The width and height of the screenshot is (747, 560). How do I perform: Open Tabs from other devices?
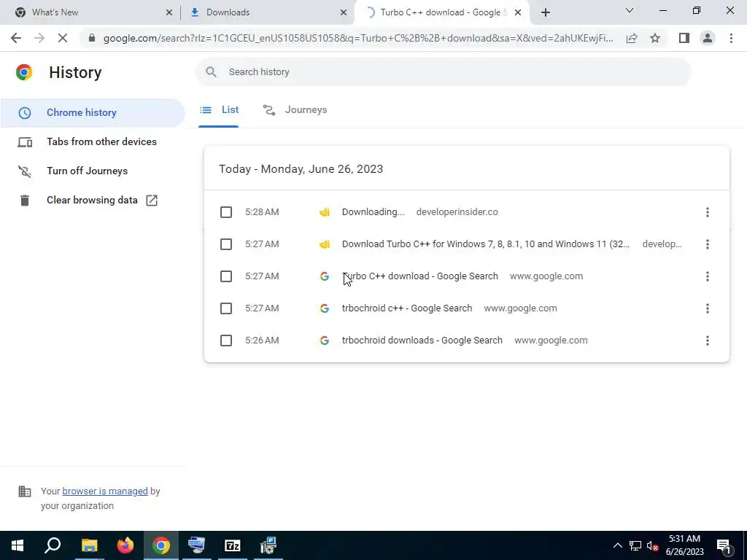click(101, 142)
